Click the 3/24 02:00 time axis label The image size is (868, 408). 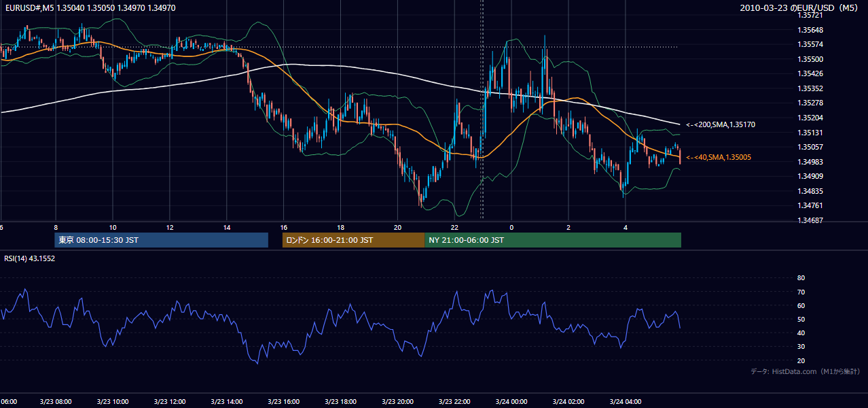[x=568, y=402]
